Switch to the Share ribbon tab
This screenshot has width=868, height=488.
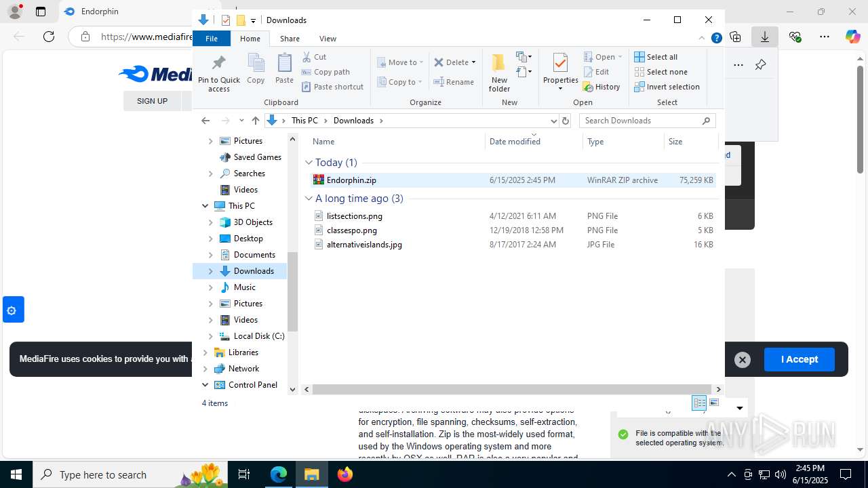tap(290, 39)
